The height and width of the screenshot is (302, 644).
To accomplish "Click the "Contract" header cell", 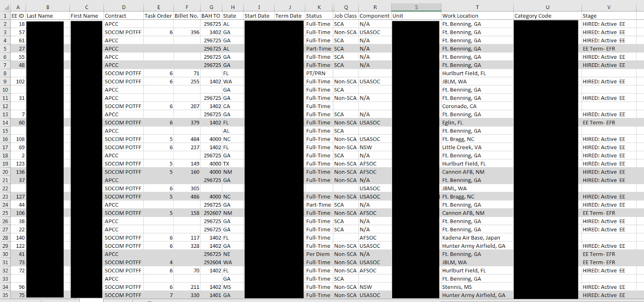I will tap(123, 16).
